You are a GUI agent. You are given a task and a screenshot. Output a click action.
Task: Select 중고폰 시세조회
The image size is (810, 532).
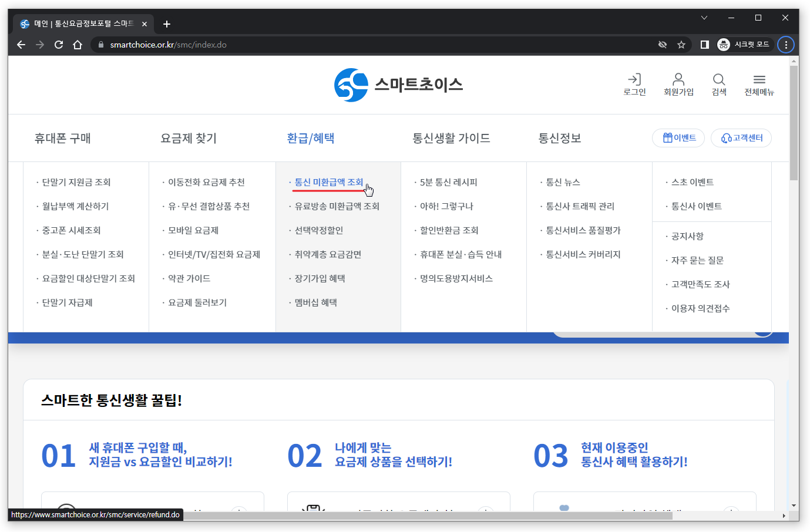72,230
